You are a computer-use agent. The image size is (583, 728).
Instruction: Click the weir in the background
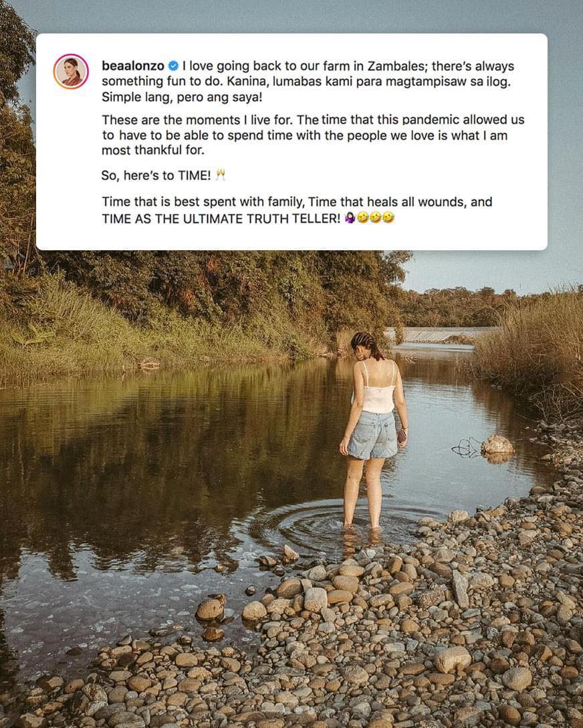[x=441, y=333]
